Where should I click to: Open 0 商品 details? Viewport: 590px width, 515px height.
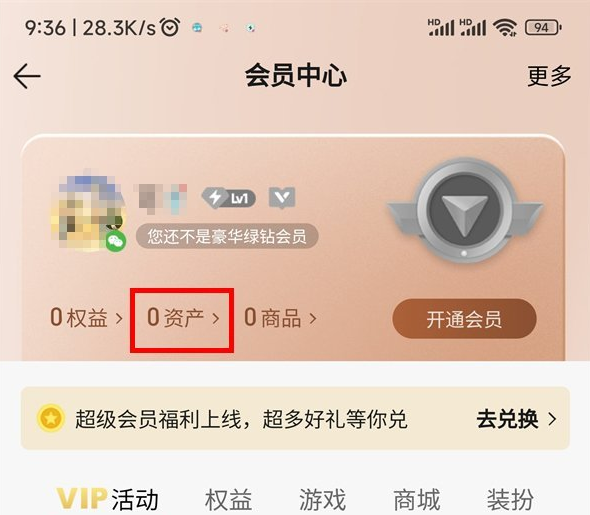pyautogui.click(x=281, y=318)
